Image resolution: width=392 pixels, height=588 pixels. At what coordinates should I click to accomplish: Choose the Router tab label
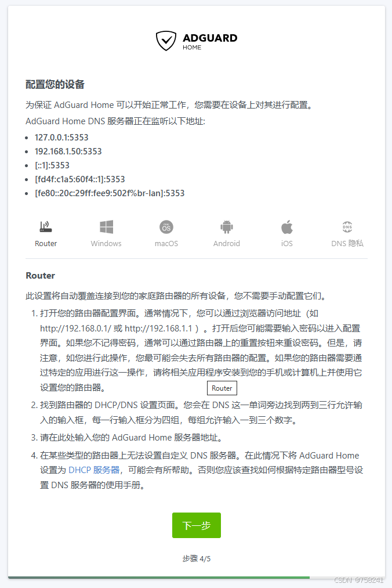pyautogui.click(x=46, y=243)
